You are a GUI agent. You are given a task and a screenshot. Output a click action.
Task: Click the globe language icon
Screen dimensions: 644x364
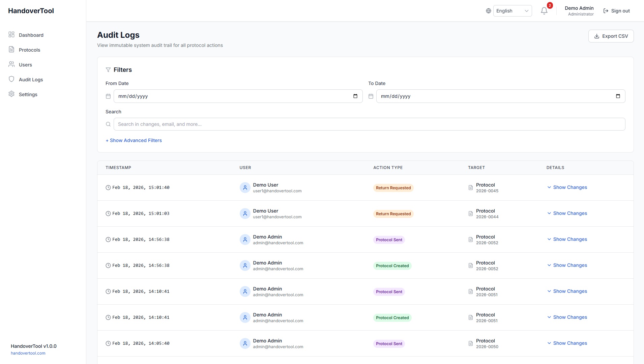tap(488, 11)
